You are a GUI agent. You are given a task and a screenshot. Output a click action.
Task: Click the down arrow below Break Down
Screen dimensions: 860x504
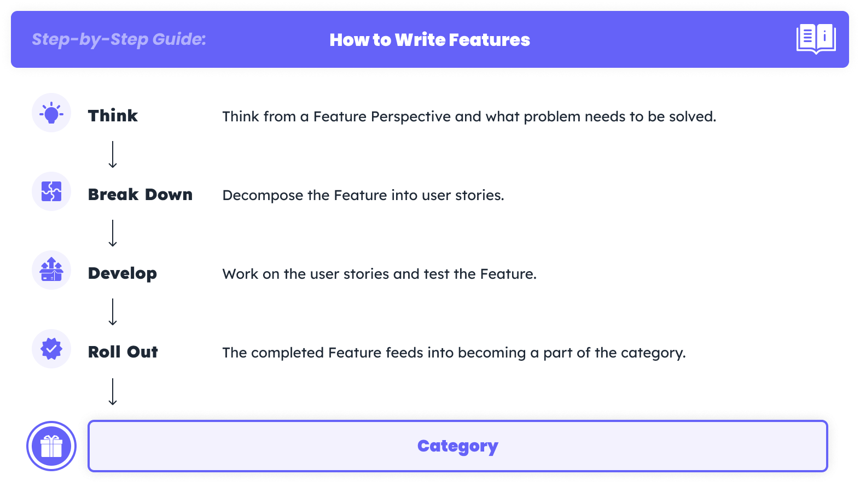pos(113,233)
